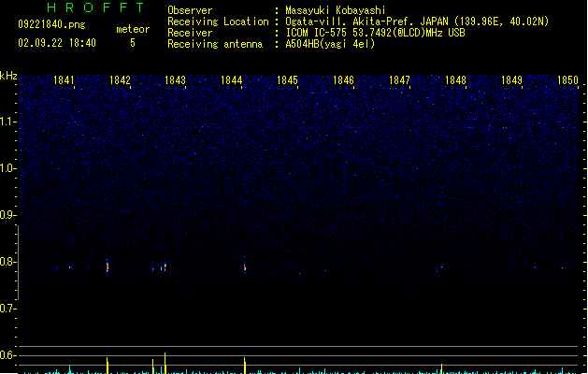The width and height of the screenshot is (588, 374).
Task: Click the 0.8 kHz frequency axis label
Action: click(x=7, y=262)
